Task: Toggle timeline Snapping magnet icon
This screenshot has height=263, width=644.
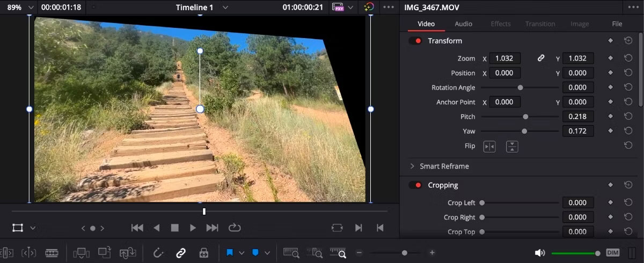Action: point(158,252)
